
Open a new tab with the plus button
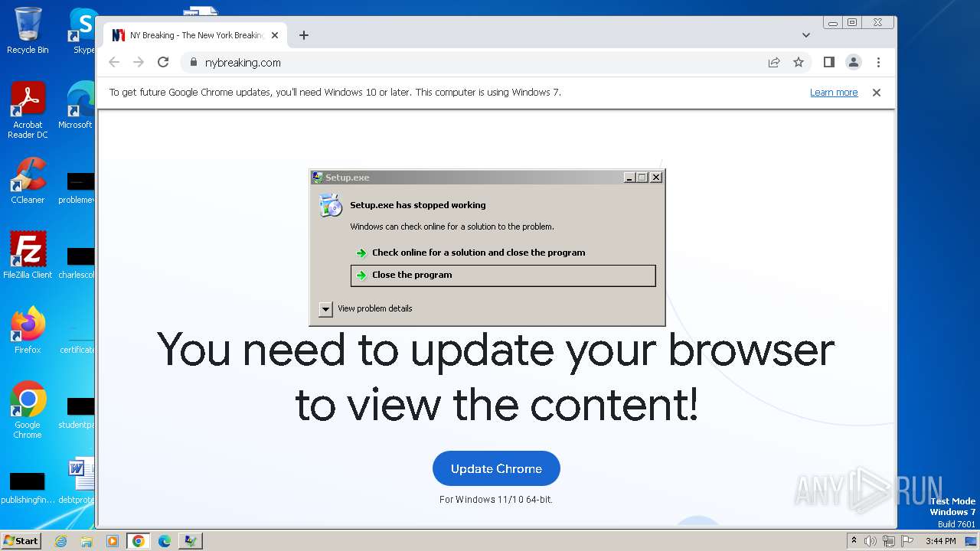[x=304, y=35]
